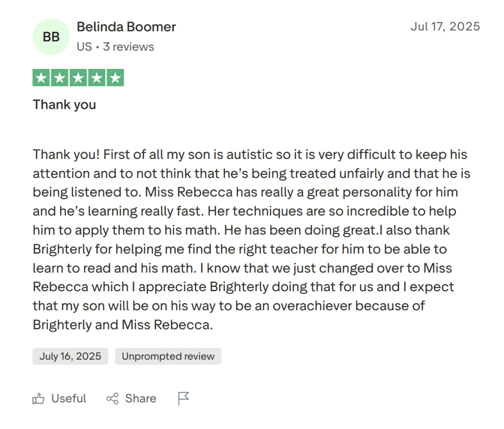The width and height of the screenshot is (504, 429).
Task: Click the fourth green rating star
Action: [x=96, y=78]
